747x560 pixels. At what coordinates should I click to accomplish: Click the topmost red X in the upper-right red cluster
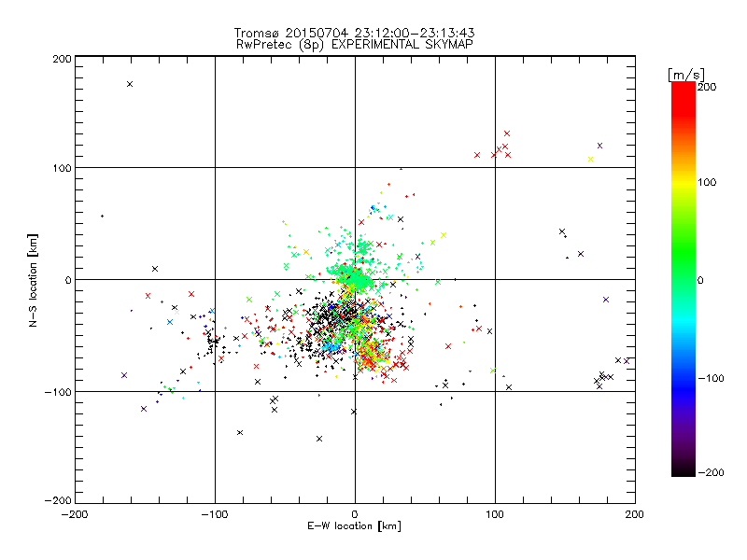[x=507, y=133]
